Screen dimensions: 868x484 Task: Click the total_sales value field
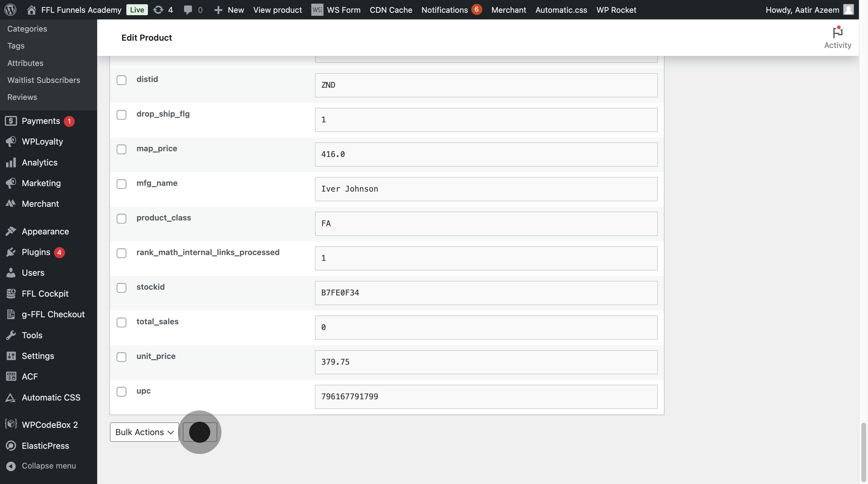[486, 327]
